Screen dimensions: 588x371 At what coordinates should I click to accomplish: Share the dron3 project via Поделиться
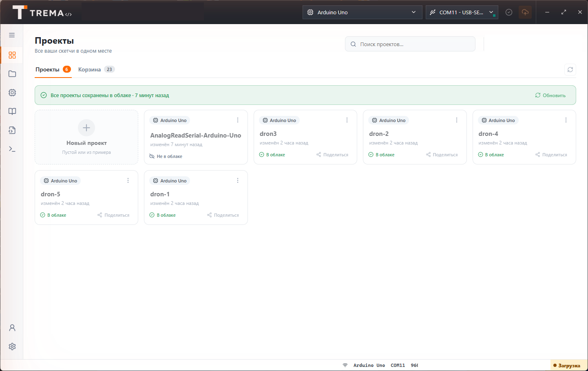(x=332, y=155)
